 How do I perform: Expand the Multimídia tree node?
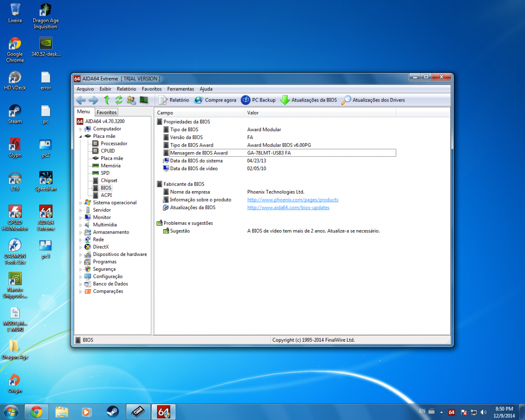(80, 225)
